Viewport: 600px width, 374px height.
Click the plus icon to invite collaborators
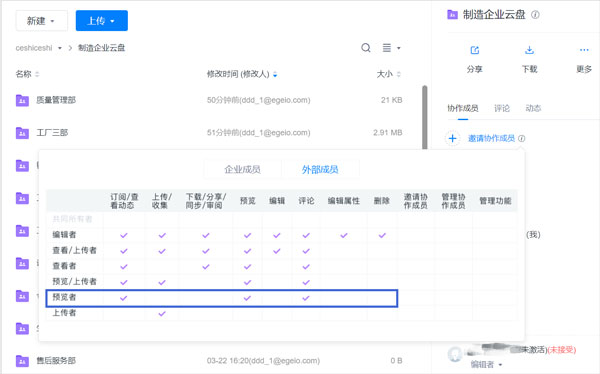coord(452,138)
